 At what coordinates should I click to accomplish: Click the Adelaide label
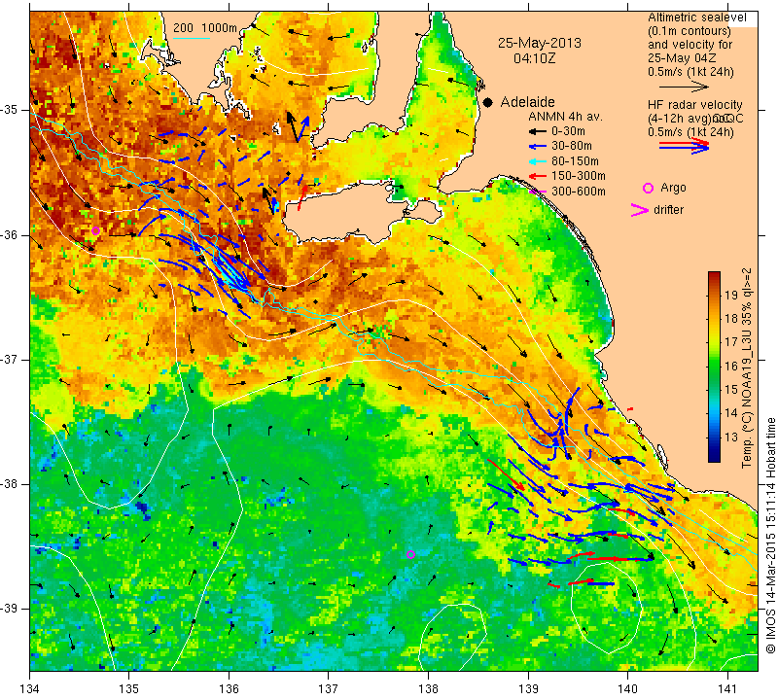coord(527,102)
